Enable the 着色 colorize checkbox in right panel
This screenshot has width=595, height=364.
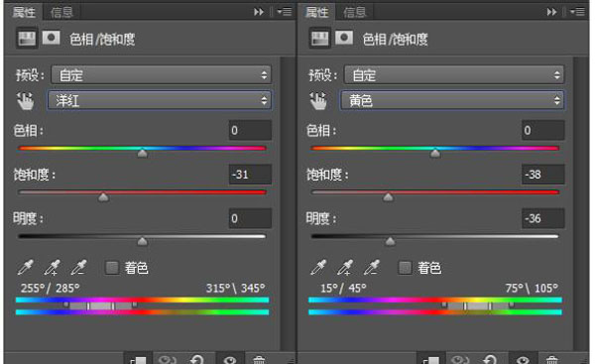tap(405, 267)
